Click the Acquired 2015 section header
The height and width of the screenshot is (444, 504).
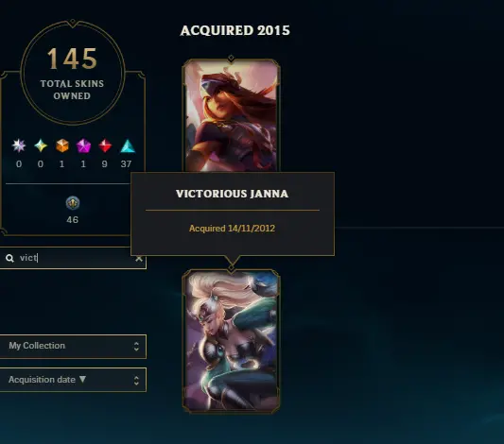click(235, 31)
